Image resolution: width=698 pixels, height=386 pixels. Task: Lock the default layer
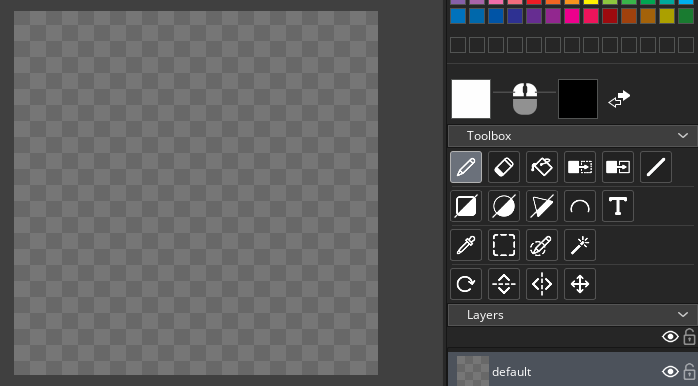(690, 372)
